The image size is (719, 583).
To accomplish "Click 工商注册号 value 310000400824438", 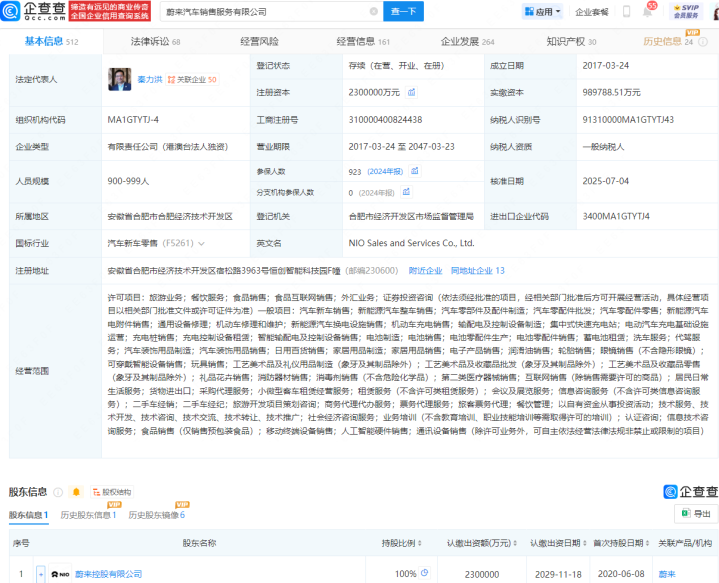I will coord(385,120).
